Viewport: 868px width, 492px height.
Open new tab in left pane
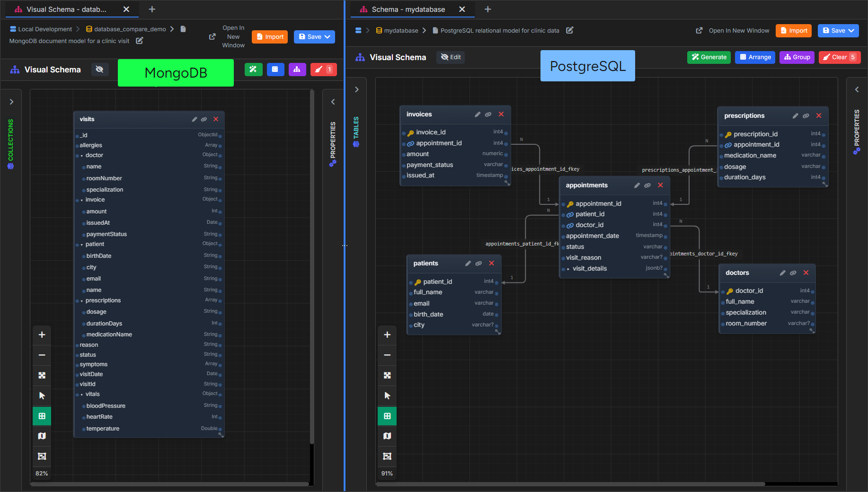pos(152,9)
